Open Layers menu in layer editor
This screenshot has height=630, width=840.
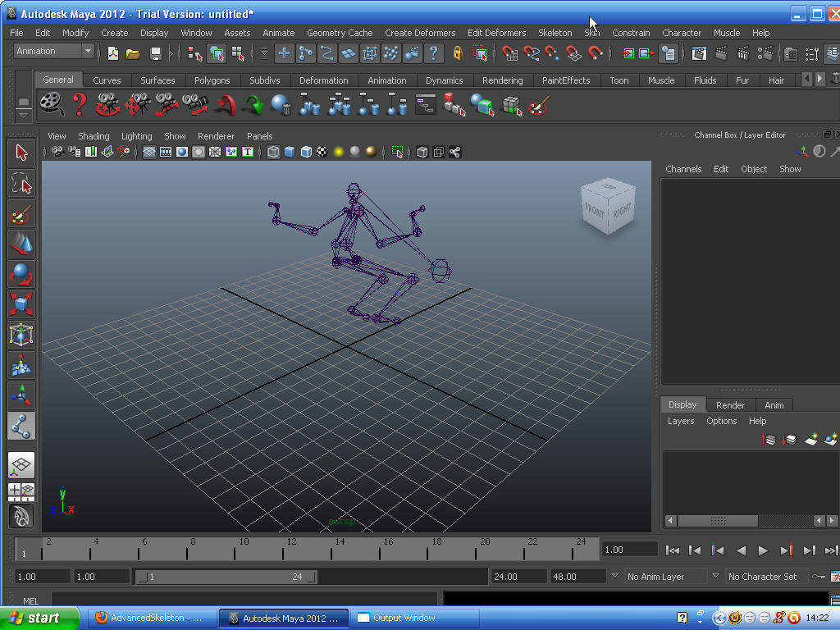pyautogui.click(x=680, y=421)
